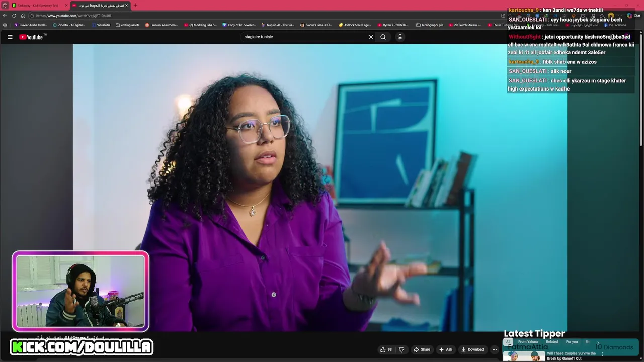Close the Kickaway tab
The image size is (644, 362).
(66, 5)
